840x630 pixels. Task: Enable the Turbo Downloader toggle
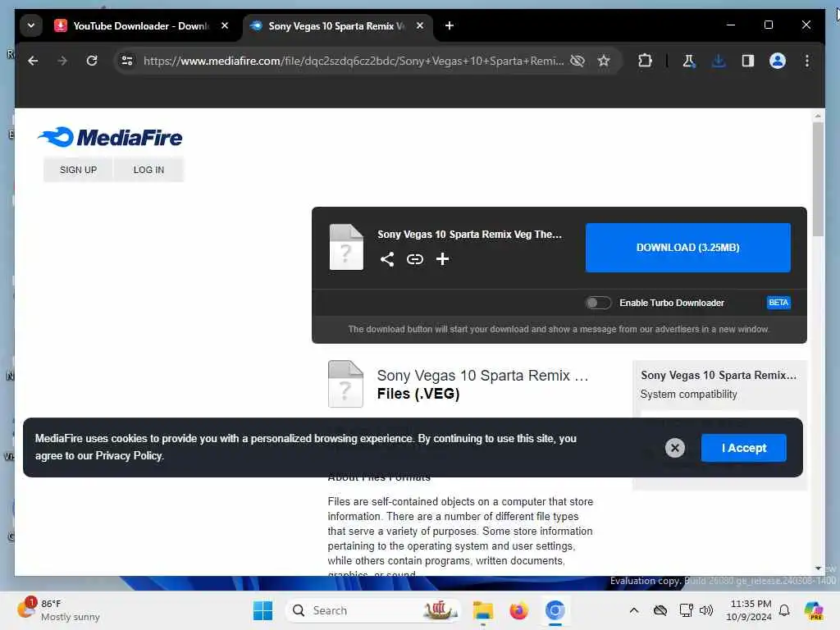point(598,303)
